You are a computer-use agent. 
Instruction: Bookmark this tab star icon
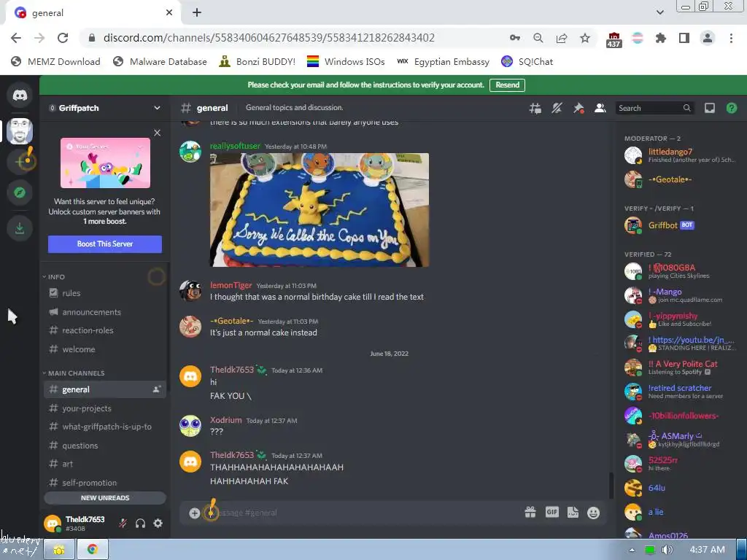585,38
